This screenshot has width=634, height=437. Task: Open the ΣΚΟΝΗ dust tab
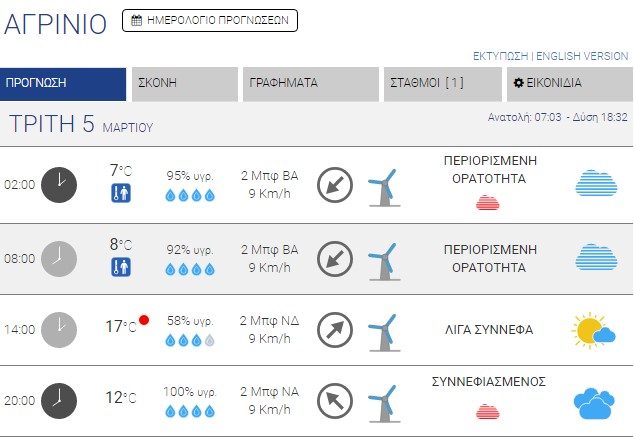coord(185,84)
